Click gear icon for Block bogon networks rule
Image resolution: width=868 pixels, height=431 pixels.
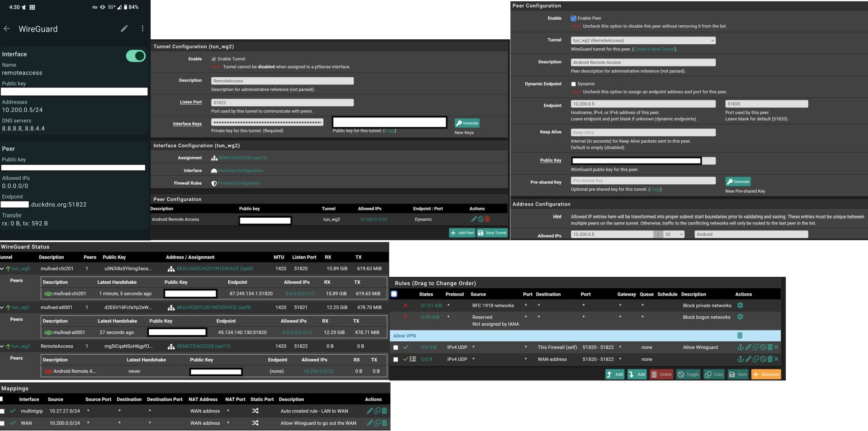point(740,317)
